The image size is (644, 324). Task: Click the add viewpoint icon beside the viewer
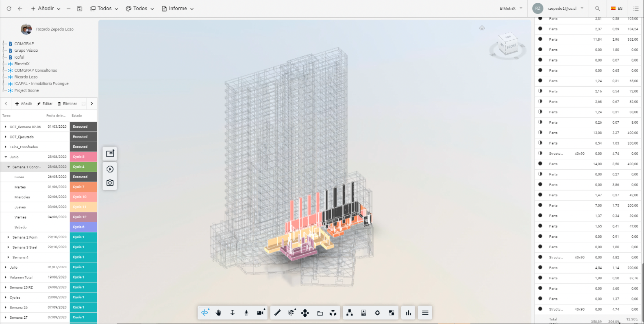pyautogui.click(x=110, y=153)
